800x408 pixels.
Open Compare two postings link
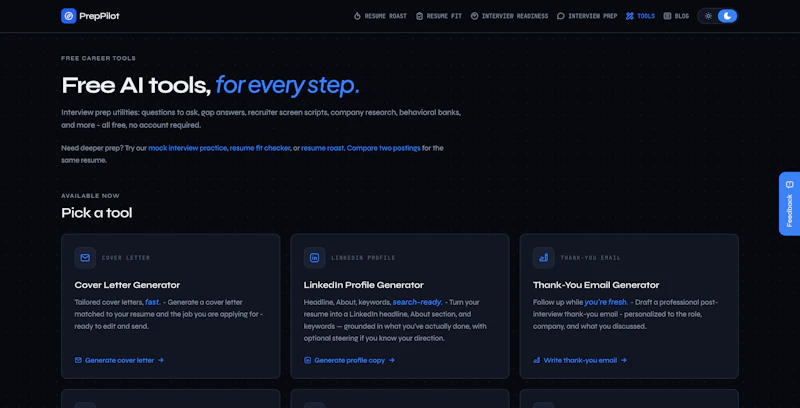[384, 148]
